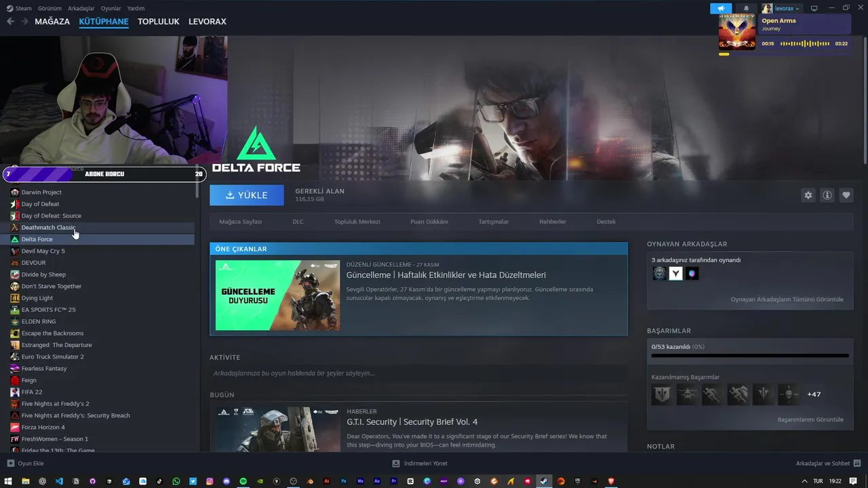Viewport: 868px width, 488px height.
Task: Open Spotify from taskbar
Action: 243,481
